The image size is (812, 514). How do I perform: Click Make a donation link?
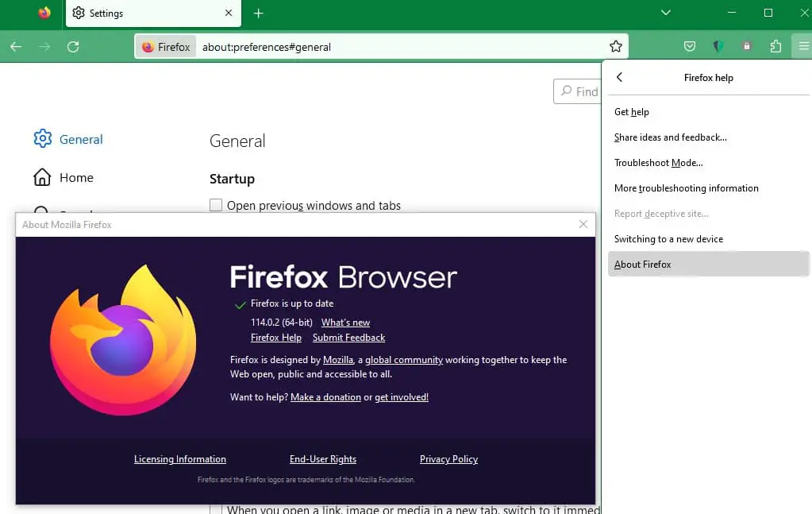point(325,397)
